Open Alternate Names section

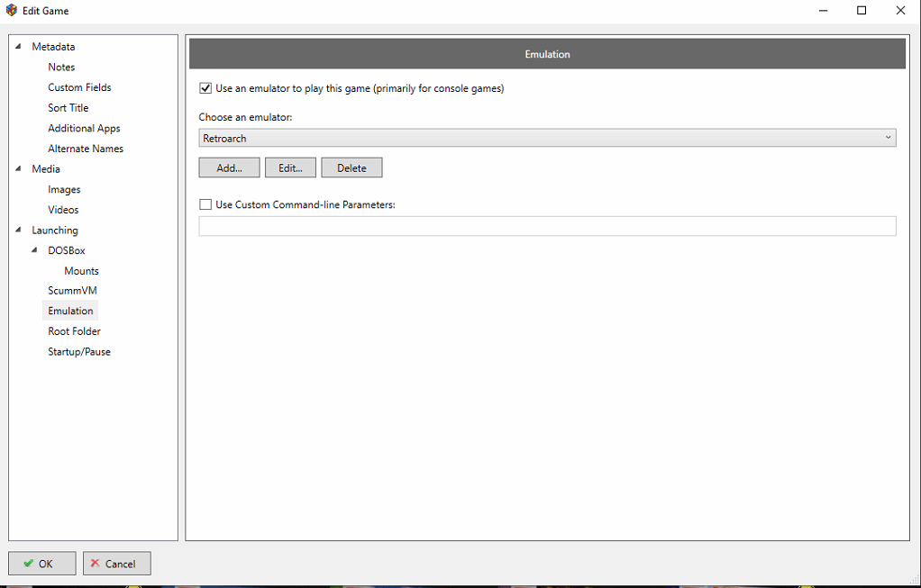point(86,149)
